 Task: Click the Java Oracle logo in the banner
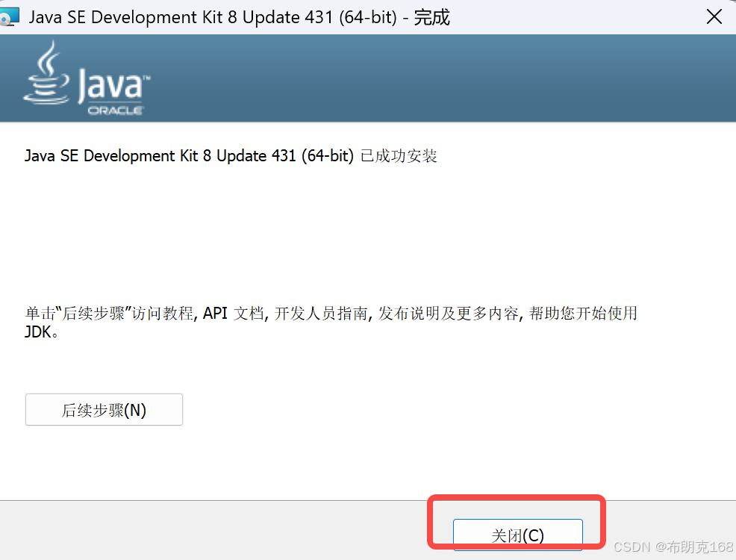click(87, 79)
